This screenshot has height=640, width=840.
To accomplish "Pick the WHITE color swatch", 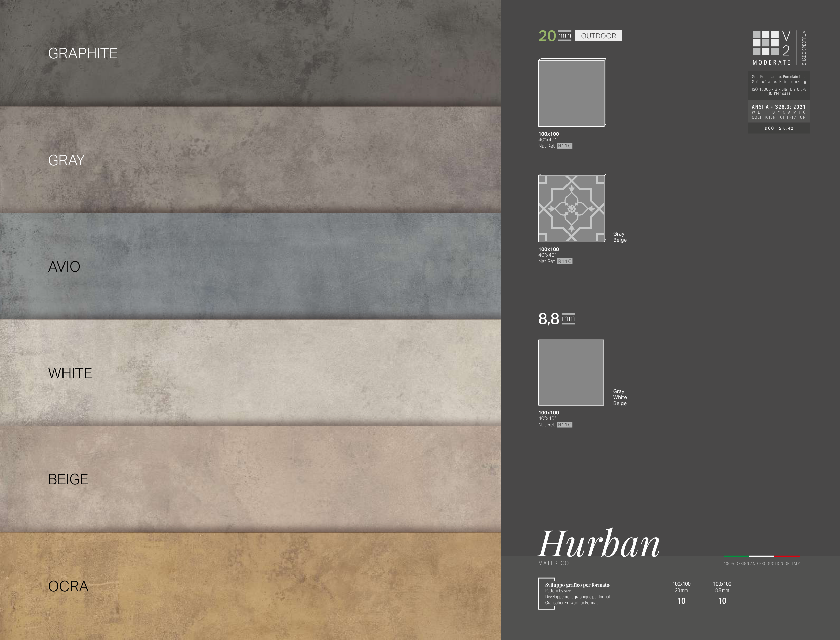I will click(x=250, y=373).
